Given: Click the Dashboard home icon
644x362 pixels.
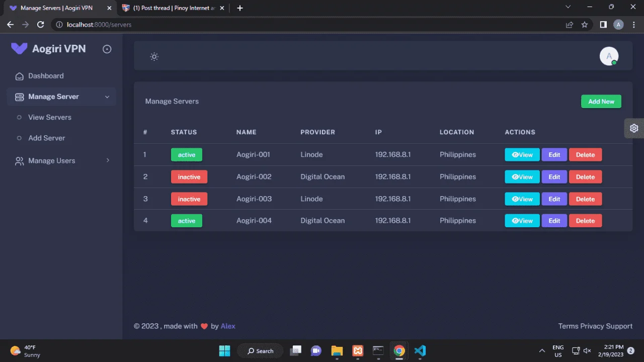Looking at the screenshot, I should (20, 76).
